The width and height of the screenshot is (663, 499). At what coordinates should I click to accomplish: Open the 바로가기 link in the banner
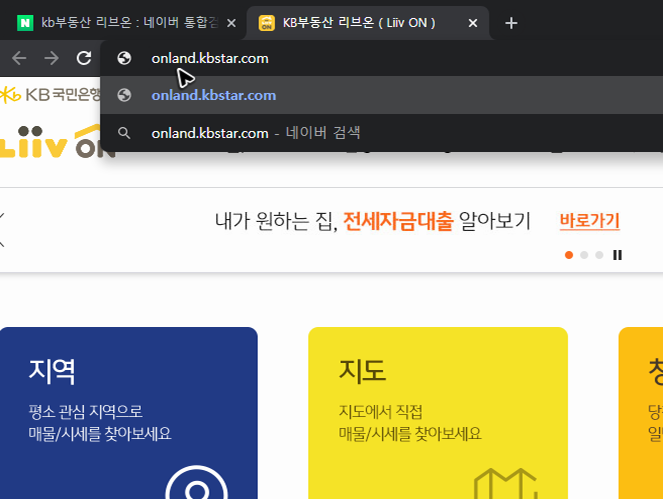tap(589, 221)
